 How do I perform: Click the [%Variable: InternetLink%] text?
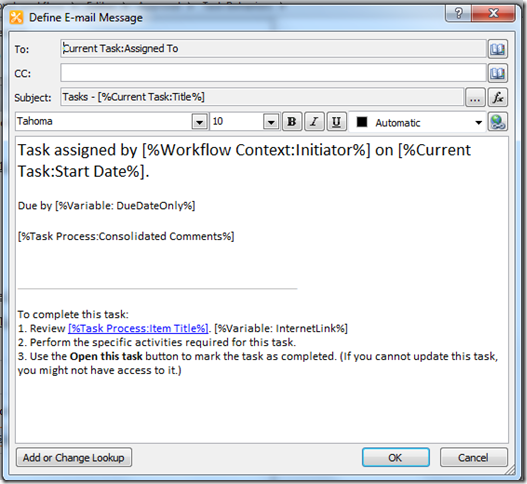281,328
